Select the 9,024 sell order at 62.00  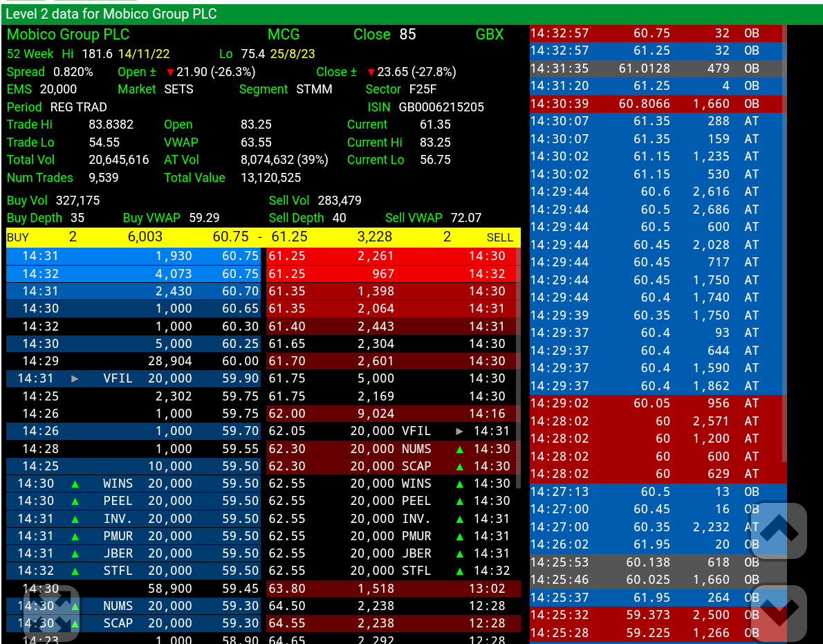(393, 414)
